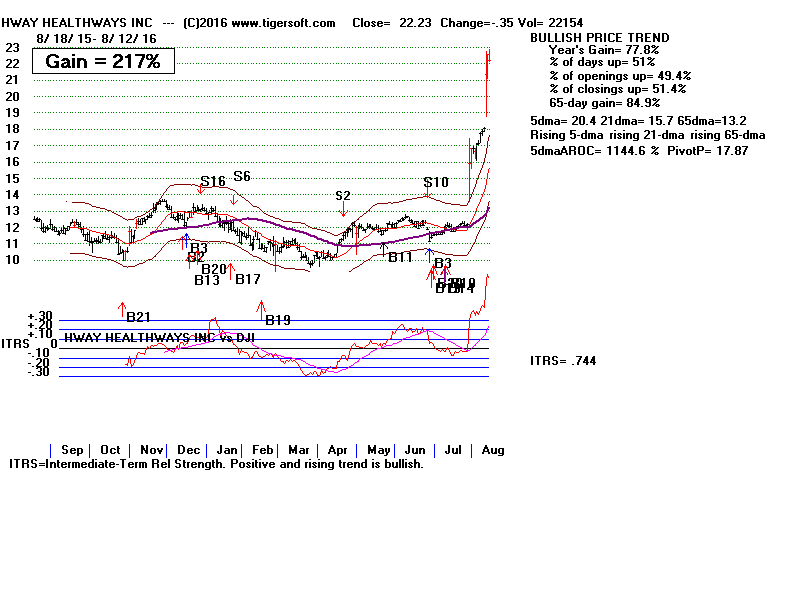Select the S6 sell signal arrow

pos(234,199)
